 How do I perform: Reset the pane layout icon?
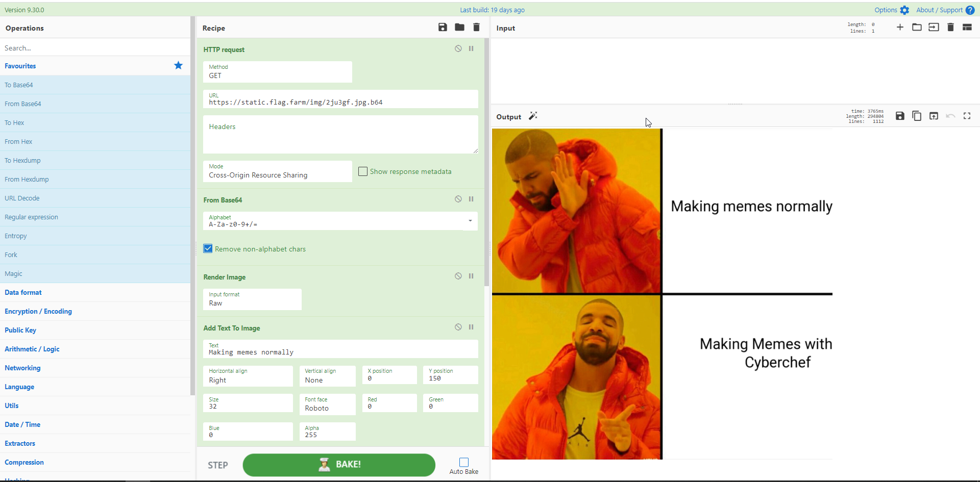tap(967, 27)
